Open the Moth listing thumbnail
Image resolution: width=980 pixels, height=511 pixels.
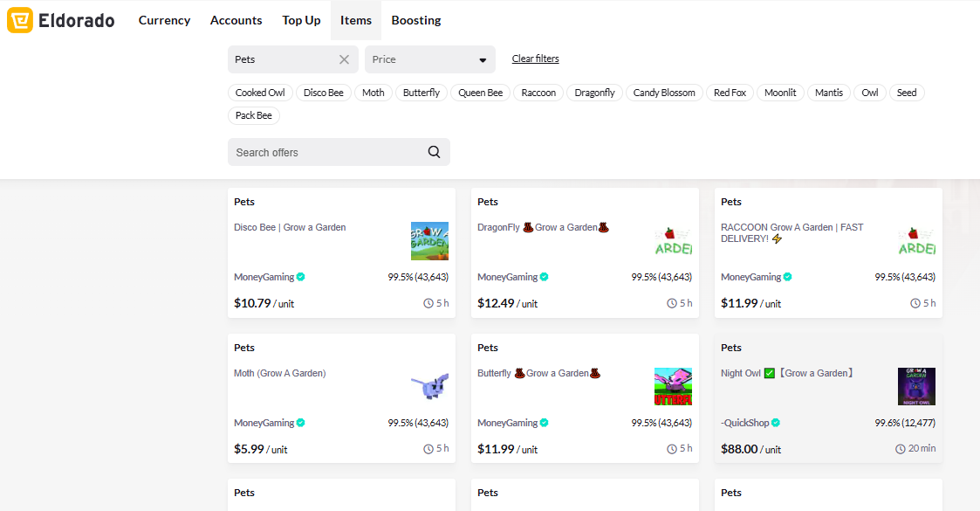click(429, 387)
